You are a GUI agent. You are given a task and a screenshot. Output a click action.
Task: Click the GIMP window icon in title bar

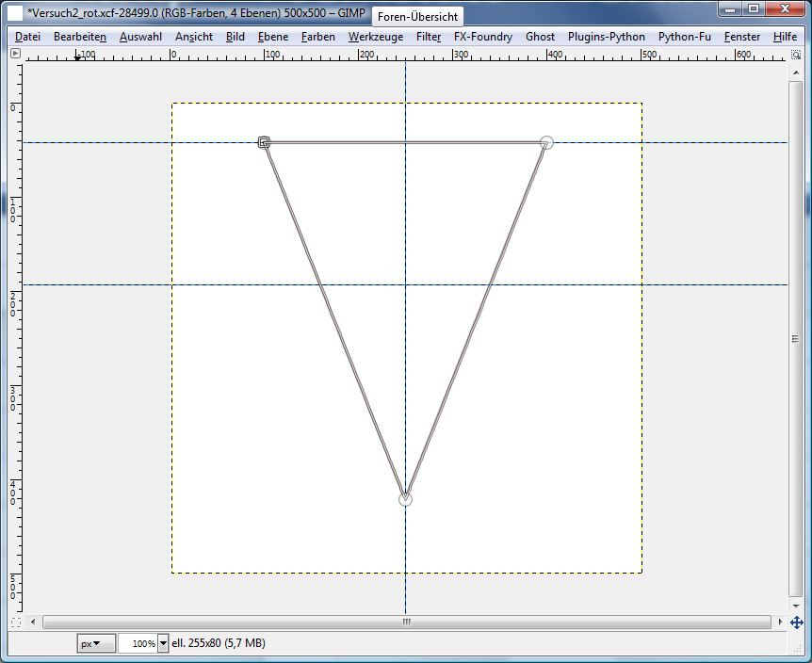(15, 10)
